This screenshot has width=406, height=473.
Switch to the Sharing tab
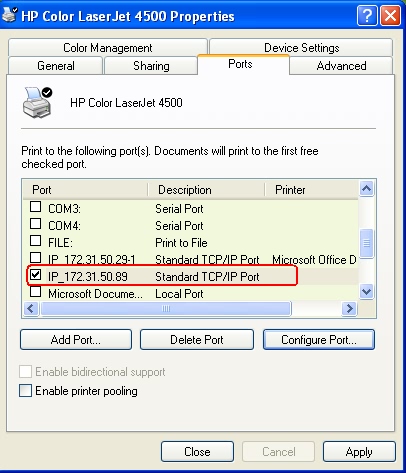[x=151, y=66]
